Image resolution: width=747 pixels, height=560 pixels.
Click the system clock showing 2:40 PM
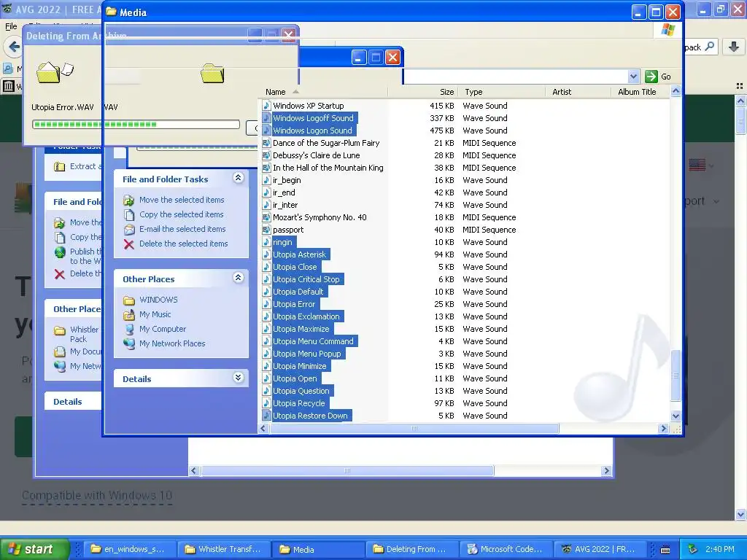720,549
